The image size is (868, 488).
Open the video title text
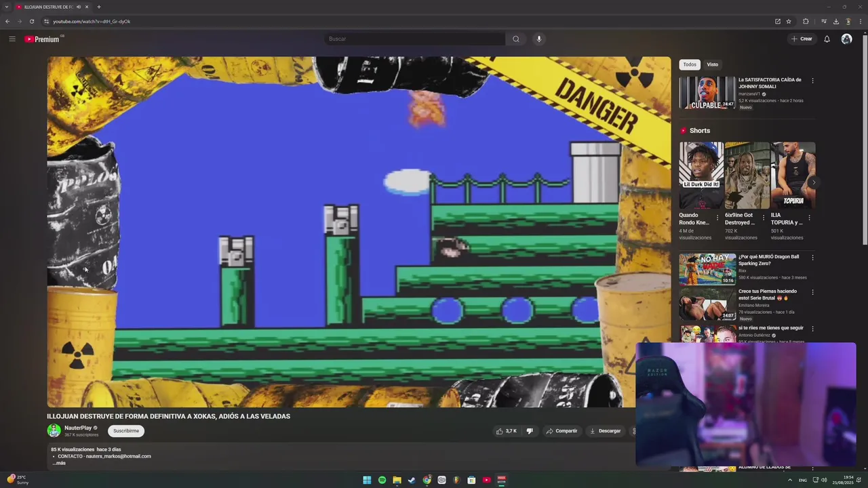click(x=168, y=416)
